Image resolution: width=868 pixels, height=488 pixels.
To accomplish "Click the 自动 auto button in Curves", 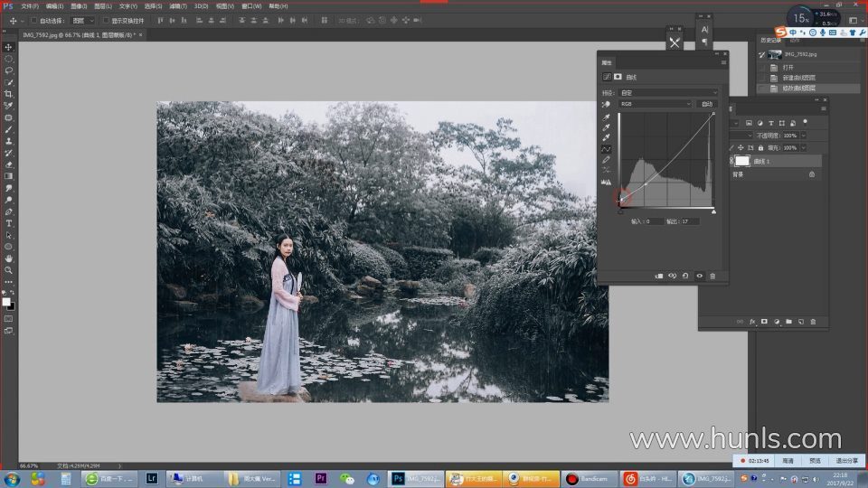I will 707,104.
